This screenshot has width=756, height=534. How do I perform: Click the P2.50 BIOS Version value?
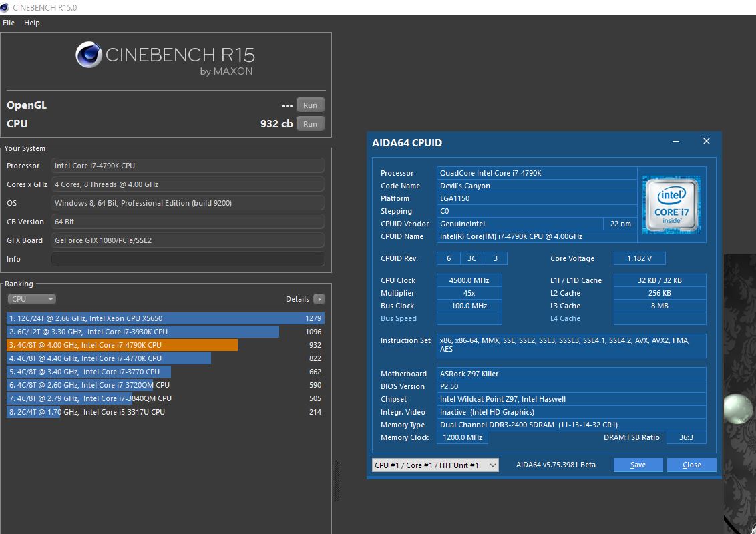[571, 386]
